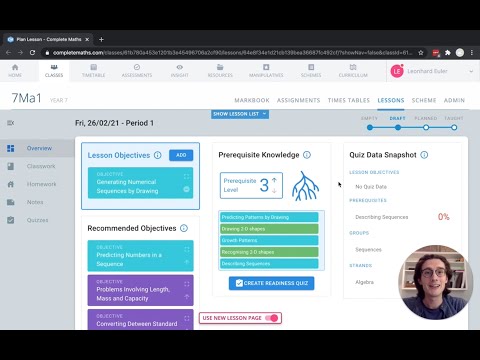Image resolution: width=480 pixels, height=360 pixels.
Task: Click the browser bookmark star icon
Action: pyautogui.click(x=421, y=53)
